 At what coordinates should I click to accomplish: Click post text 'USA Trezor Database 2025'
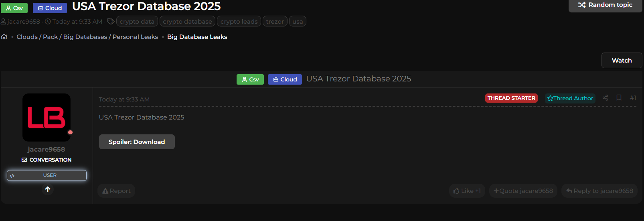tap(142, 118)
